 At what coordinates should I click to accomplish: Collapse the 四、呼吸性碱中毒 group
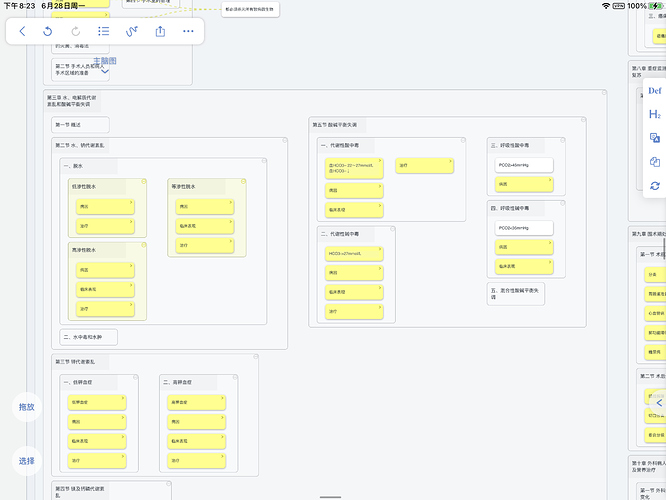(563, 203)
